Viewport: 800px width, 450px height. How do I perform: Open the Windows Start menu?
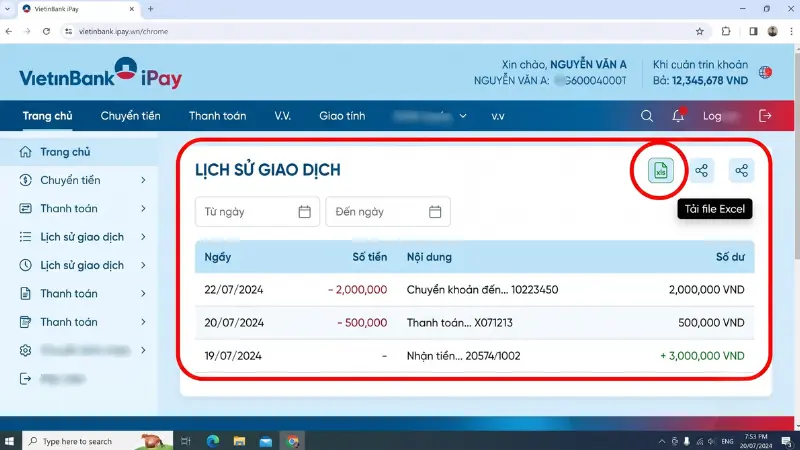coord(9,441)
